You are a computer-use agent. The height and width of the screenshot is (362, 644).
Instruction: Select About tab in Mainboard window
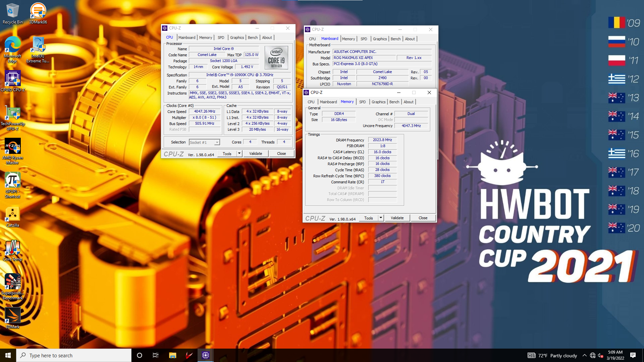[410, 39]
